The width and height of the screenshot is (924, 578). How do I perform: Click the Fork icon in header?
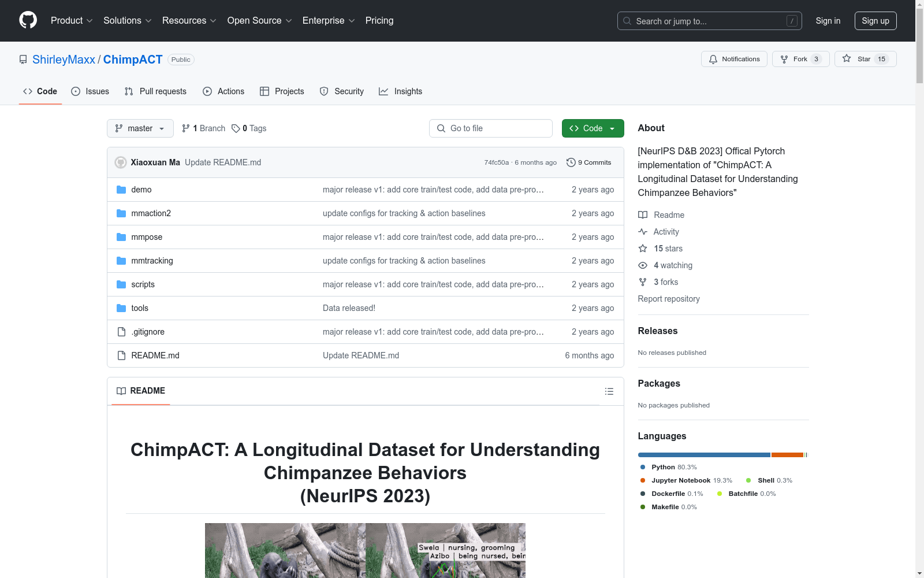click(x=784, y=59)
